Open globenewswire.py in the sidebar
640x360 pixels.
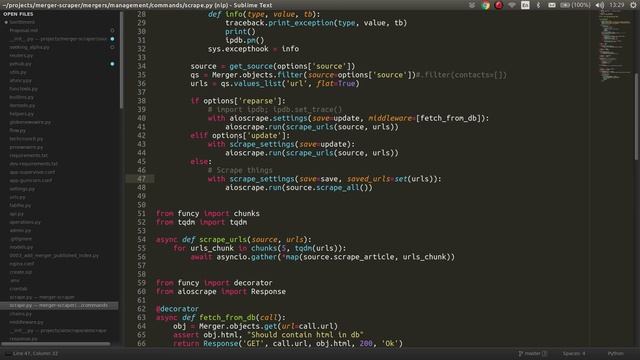coord(30,122)
